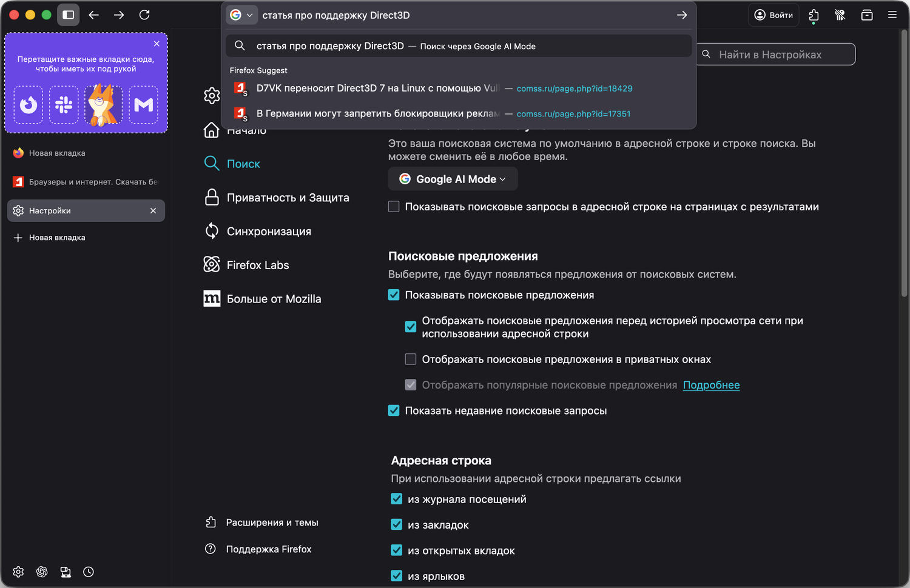Screen dimensions: 910x588
Task: Click the 'Войти' sign-in button
Action: click(x=774, y=15)
